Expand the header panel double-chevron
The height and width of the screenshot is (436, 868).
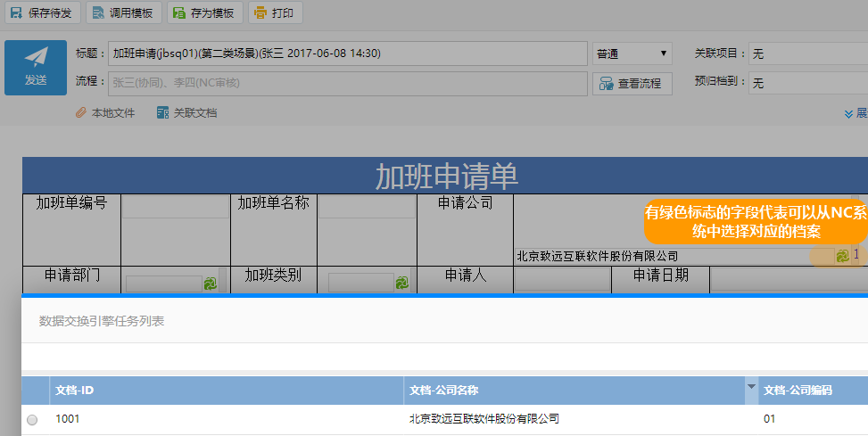click(848, 113)
